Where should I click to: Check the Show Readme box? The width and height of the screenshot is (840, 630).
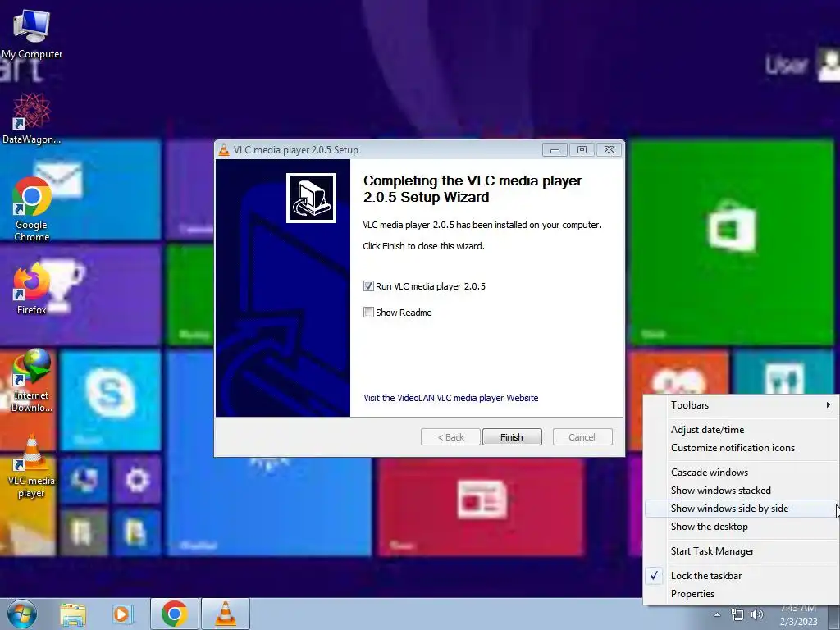[x=368, y=313]
